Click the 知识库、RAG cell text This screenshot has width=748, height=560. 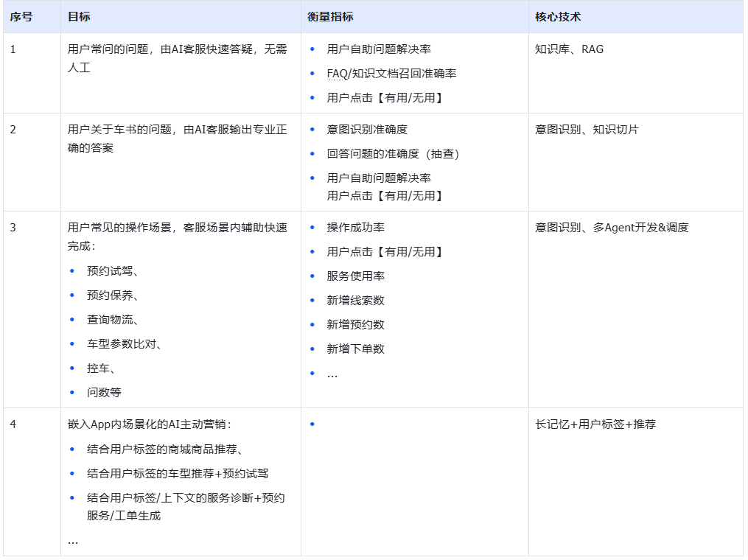pos(569,49)
